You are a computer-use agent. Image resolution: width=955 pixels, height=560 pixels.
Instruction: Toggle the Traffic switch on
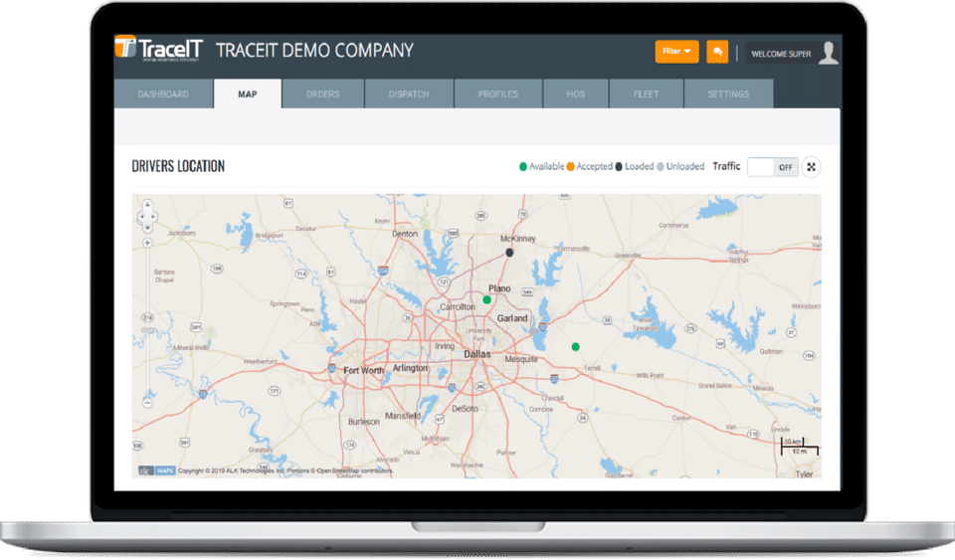773,167
